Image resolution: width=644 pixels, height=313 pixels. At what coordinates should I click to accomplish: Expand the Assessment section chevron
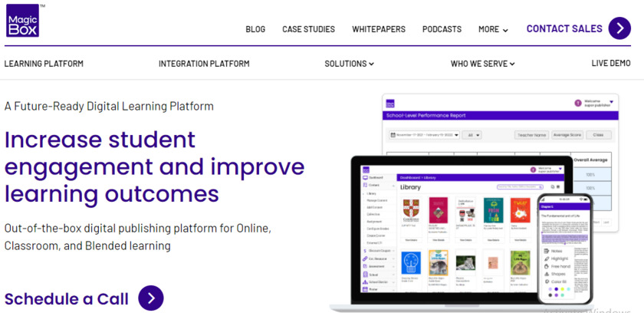(x=393, y=266)
